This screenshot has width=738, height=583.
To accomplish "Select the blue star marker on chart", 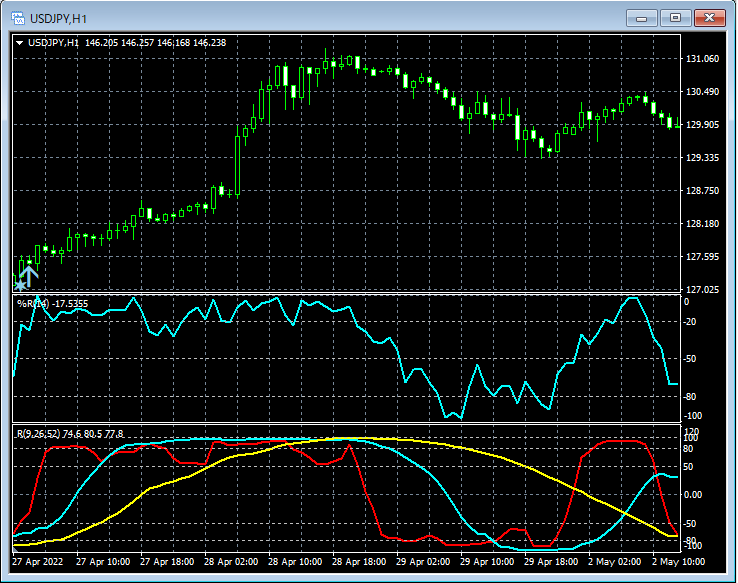I will click(x=20, y=285).
